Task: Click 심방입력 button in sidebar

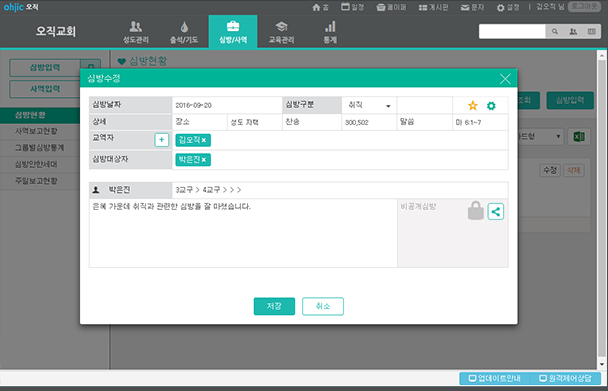Action: point(45,68)
